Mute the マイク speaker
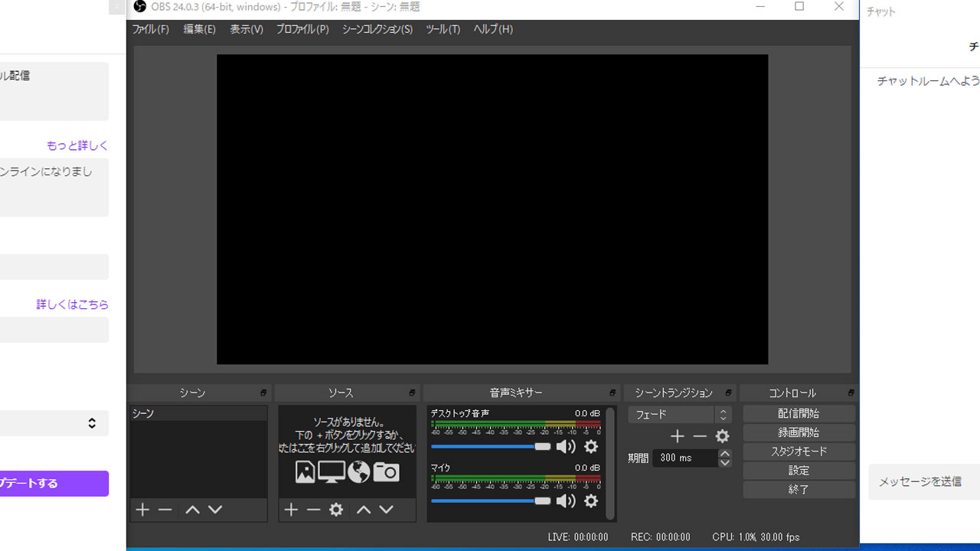Viewport: 980px width, 551px height. point(566,501)
